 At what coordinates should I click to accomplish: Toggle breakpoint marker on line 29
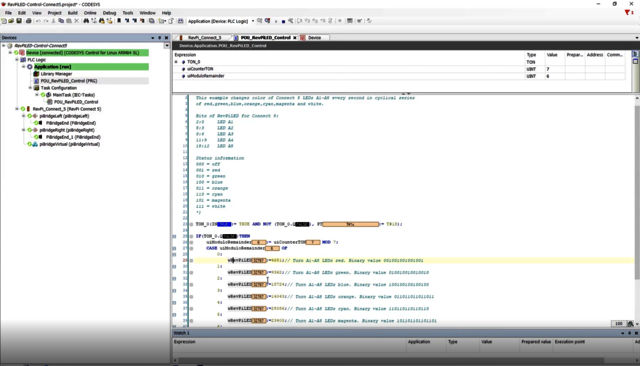click(191, 260)
